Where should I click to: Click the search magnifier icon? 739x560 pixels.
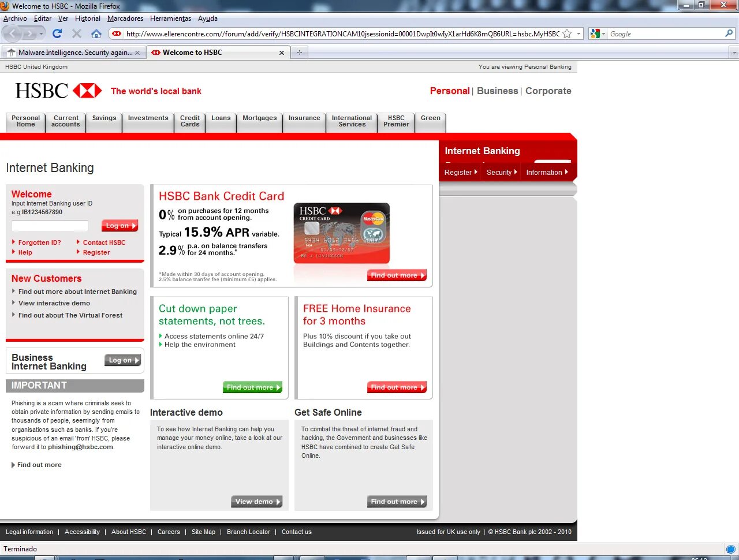coord(729,33)
